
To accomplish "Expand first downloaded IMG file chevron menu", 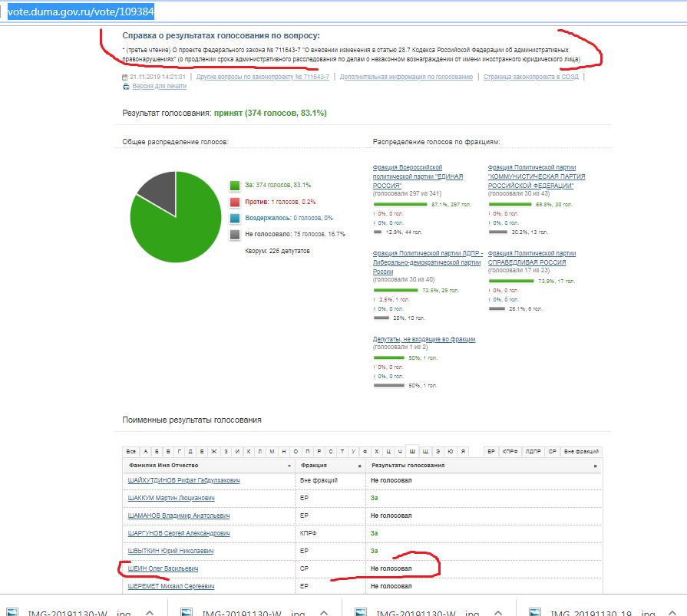I will [151, 611].
